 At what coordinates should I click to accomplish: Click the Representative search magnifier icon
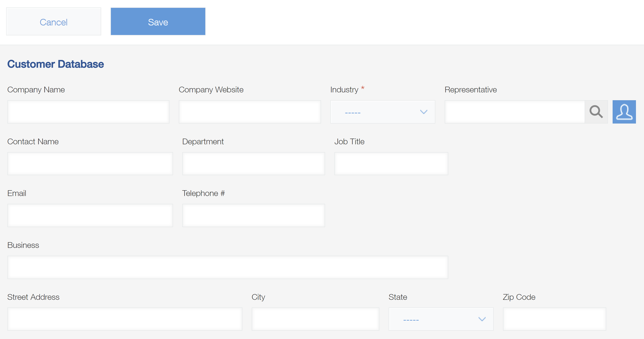pyautogui.click(x=596, y=112)
